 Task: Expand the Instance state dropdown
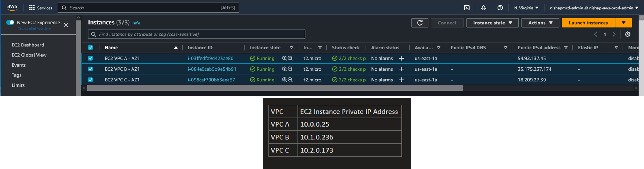492,23
